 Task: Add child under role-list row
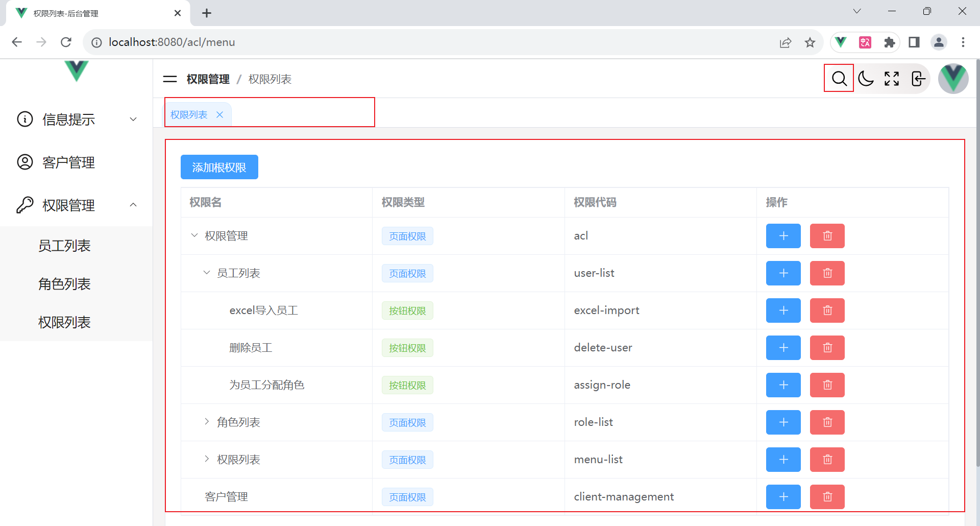[783, 422]
